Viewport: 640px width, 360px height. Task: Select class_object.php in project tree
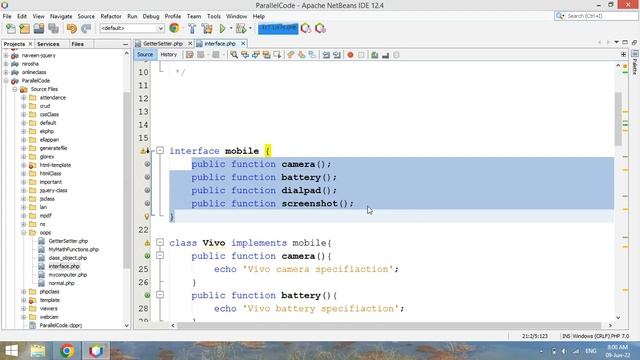(x=68, y=258)
